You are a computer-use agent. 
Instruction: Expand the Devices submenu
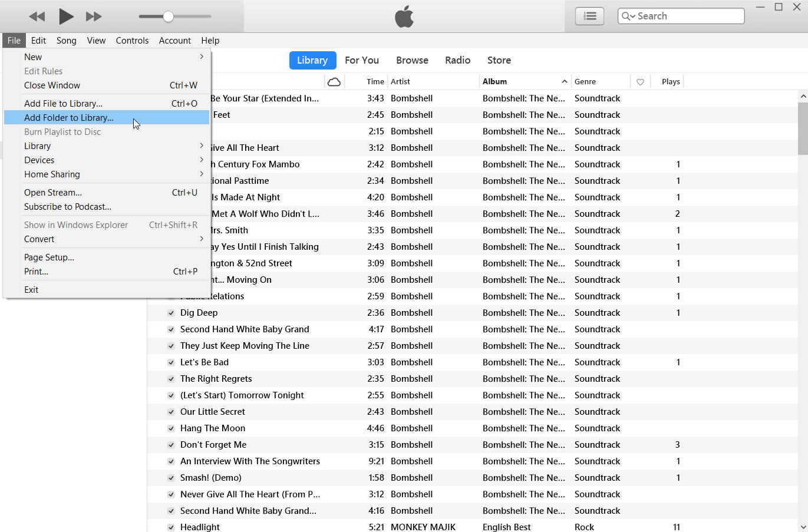107,160
